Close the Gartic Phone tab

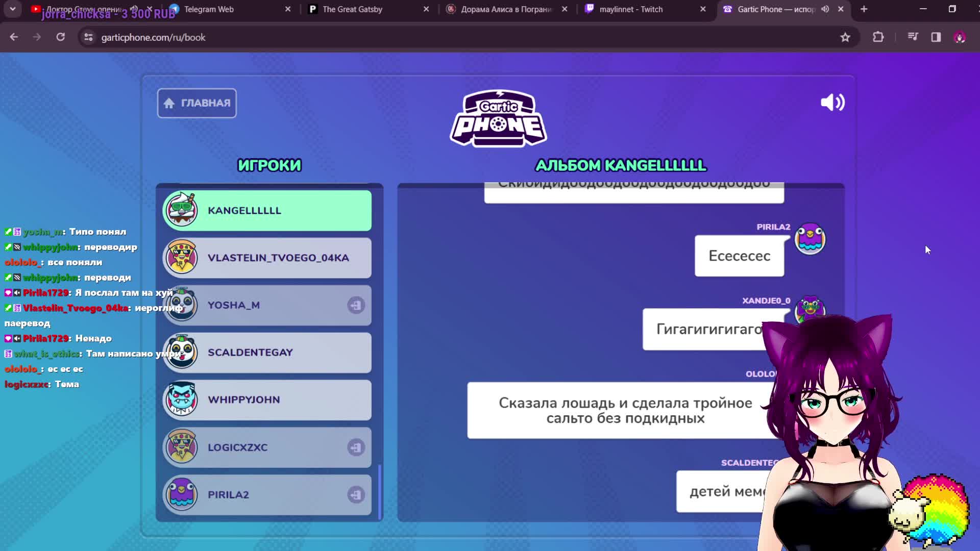tap(841, 9)
